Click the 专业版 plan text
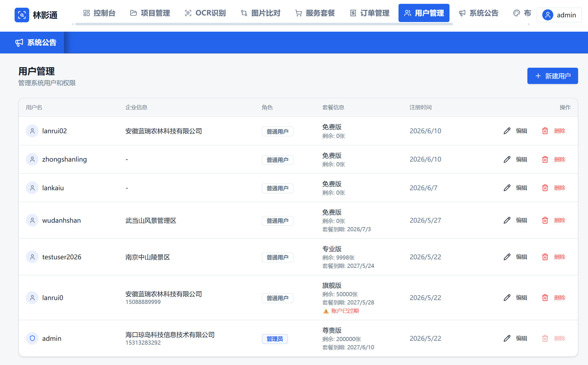This screenshot has width=588, height=365. 332,249
